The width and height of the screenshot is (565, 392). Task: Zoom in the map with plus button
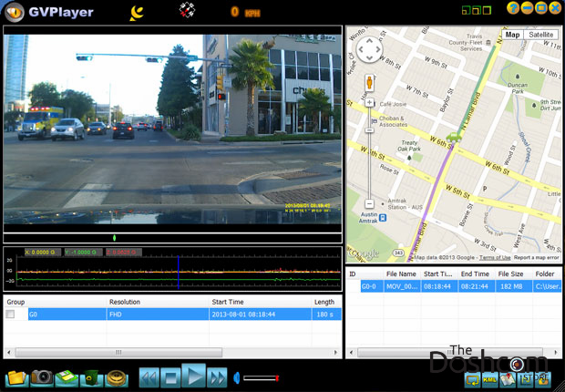point(369,102)
